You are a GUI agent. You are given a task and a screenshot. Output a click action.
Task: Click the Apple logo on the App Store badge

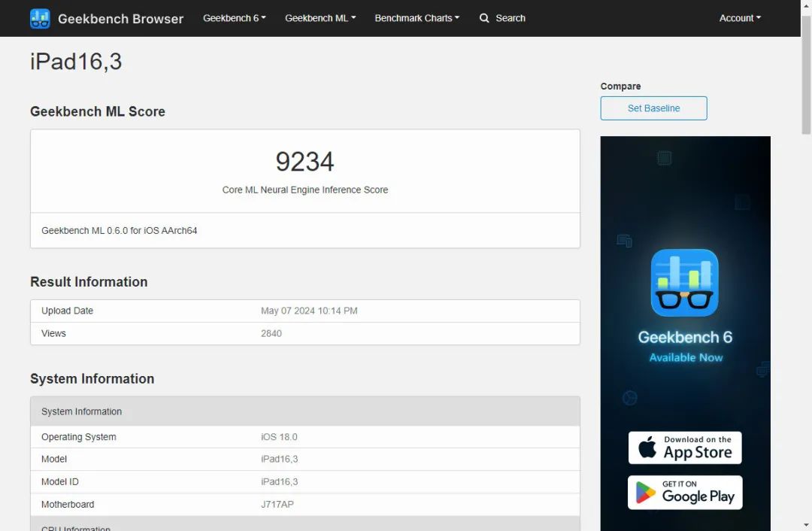647,448
